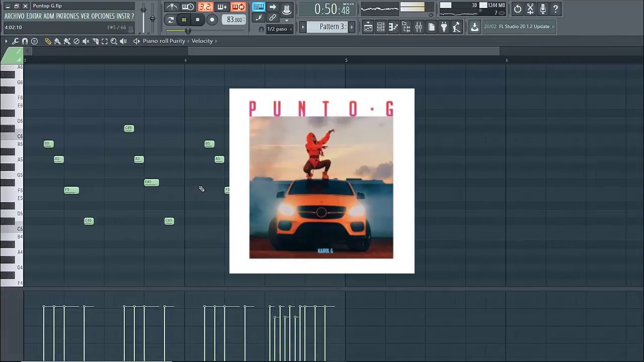
Task: Open the Playlist window
Action: [x=368, y=27]
